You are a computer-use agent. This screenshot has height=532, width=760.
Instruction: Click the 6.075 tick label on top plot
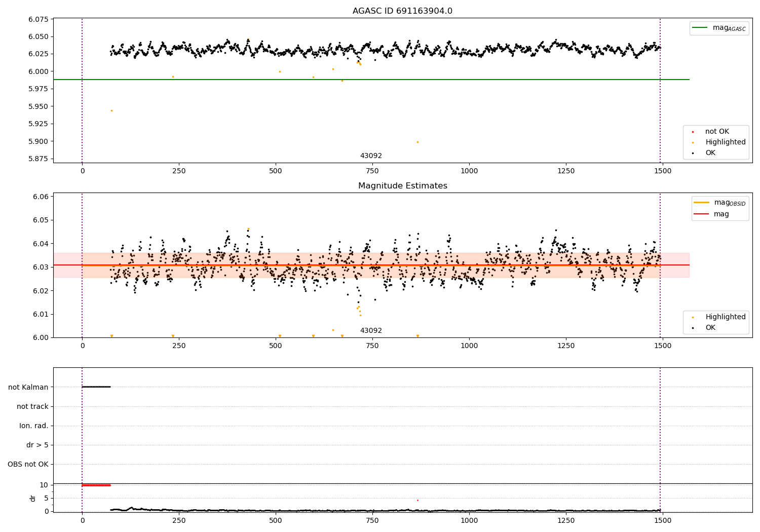[39, 19]
